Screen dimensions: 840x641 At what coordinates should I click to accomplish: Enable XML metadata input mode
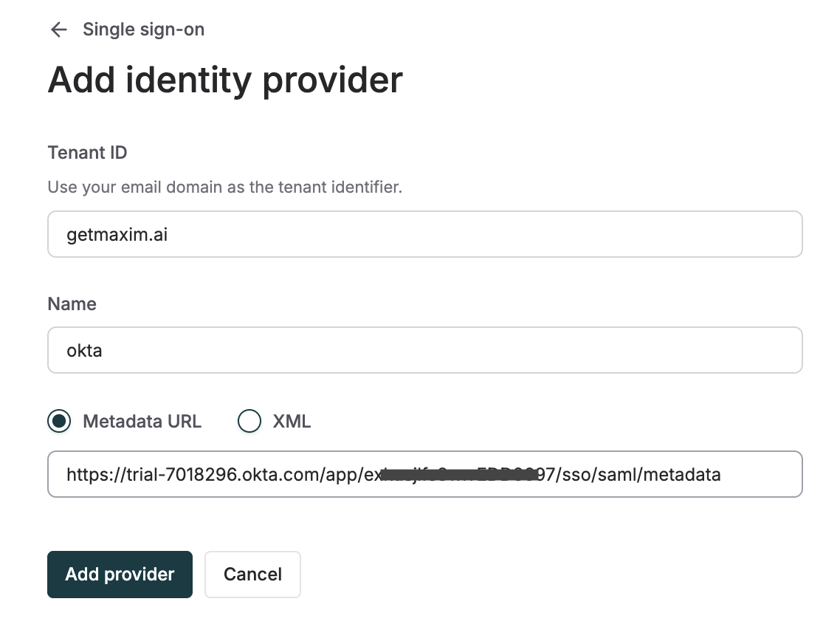(249, 421)
